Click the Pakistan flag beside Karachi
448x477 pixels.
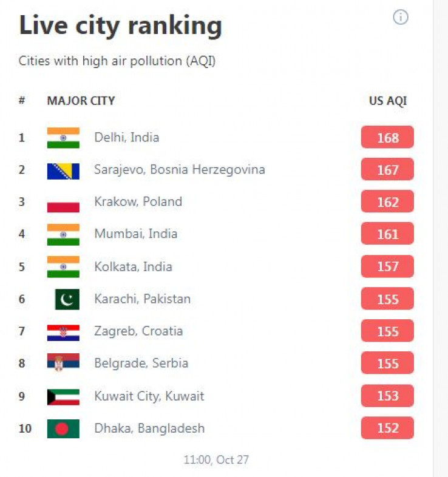point(67,299)
